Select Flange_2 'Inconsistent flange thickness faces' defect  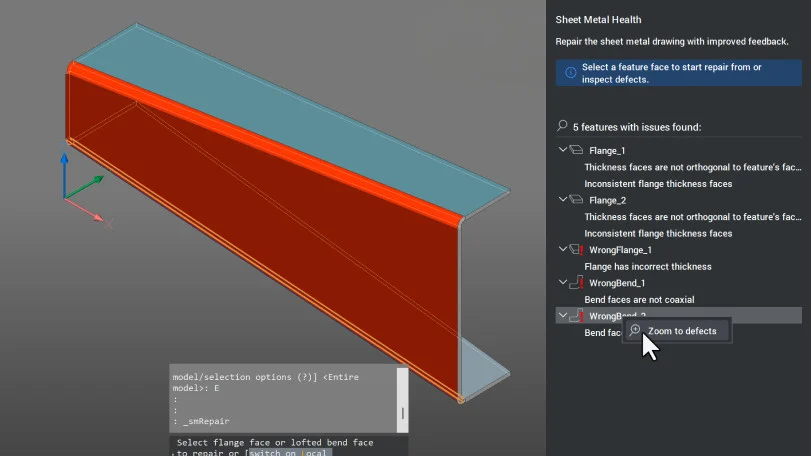[658, 233]
